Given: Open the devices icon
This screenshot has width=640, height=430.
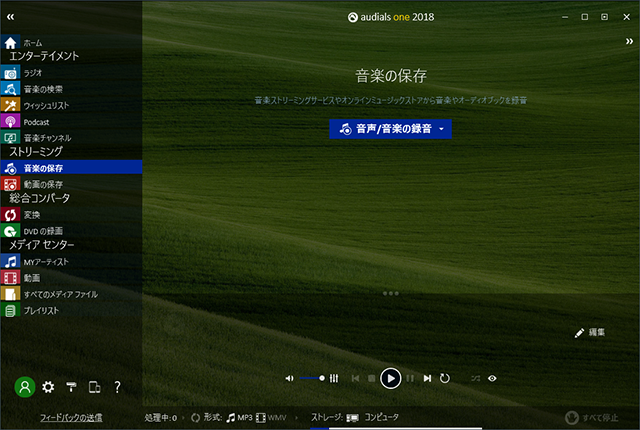Looking at the screenshot, I should click(x=94, y=387).
